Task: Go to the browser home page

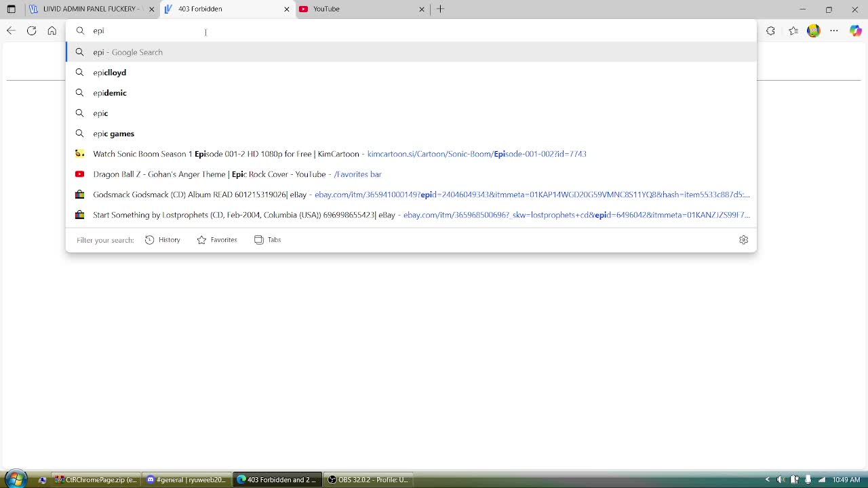Action: (52, 30)
